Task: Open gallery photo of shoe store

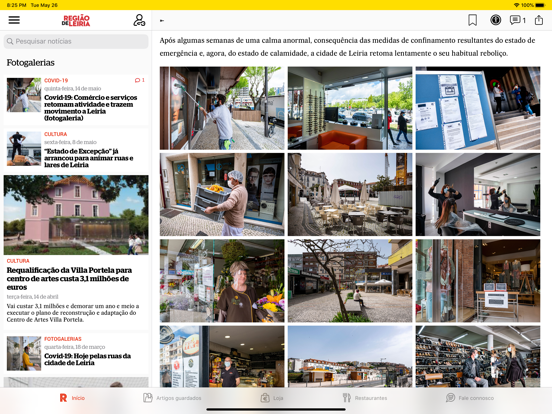Action: (x=478, y=356)
